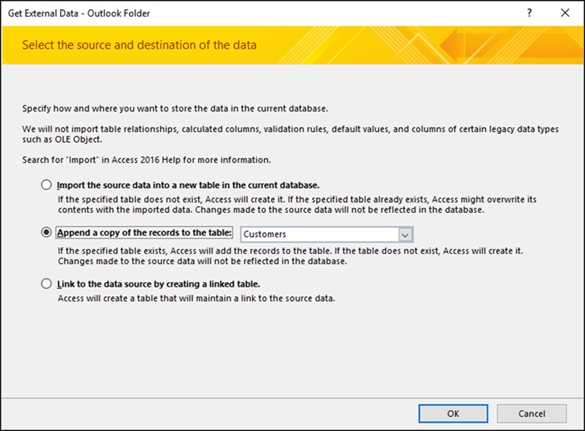Screen dimensions: 585x431
Task: Cancel the Outlook Folder import
Action: pyautogui.click(x=532, y=413)
